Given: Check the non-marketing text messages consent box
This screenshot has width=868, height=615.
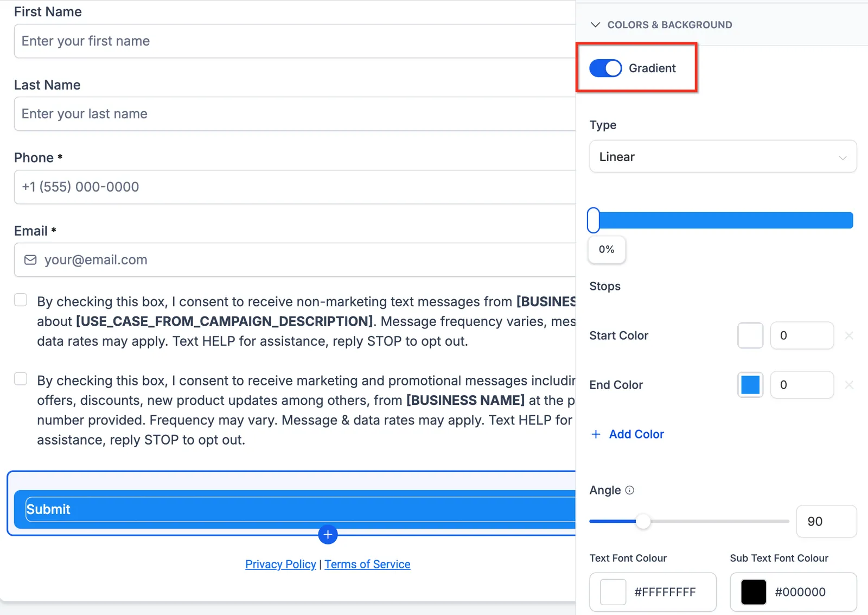Looking at the screenshot, I should [x=21, y=300].
